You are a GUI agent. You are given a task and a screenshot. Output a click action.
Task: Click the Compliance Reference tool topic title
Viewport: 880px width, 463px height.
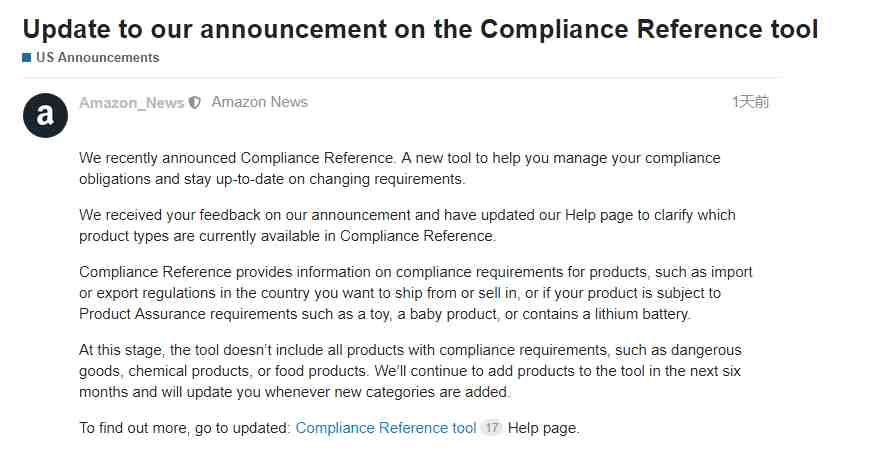[x=420, y=29]
